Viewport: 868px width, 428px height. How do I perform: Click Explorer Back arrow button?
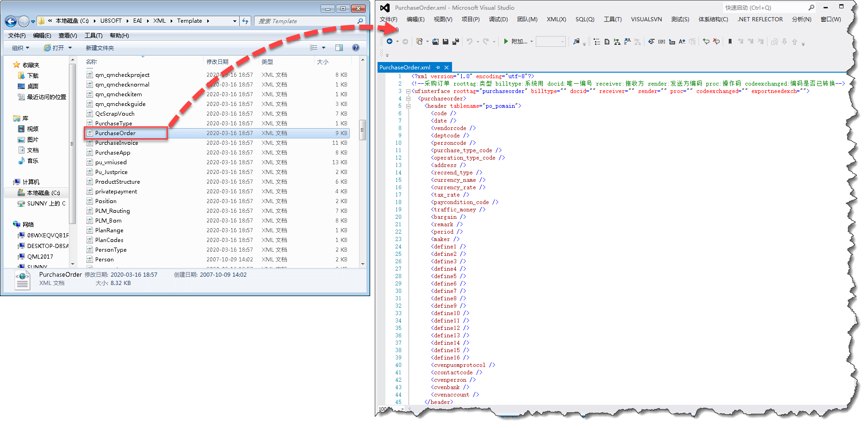(x=11, y=21)
